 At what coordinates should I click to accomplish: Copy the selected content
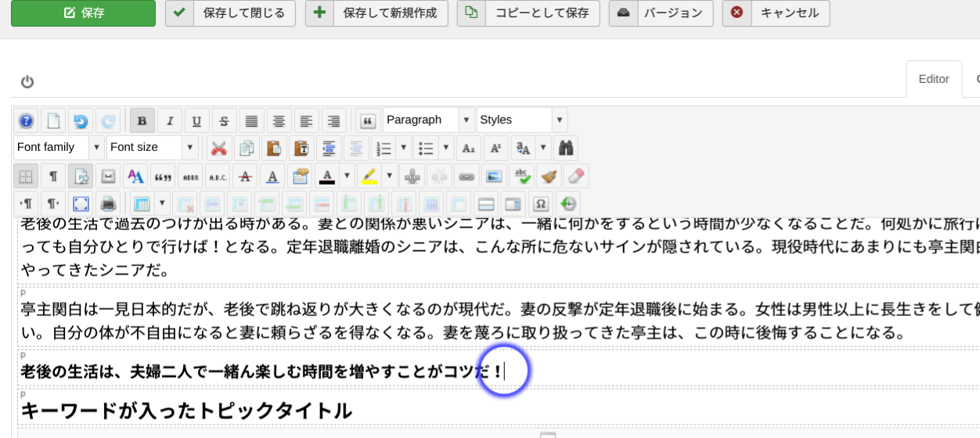pyautogui.click(x=247, y=148)
